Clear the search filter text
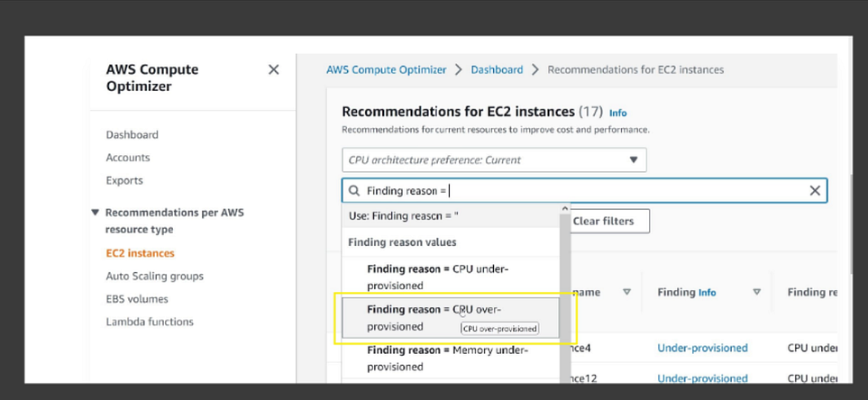The height and width of the screenshot is (400, 868). pyautogui.click(x=815, y=190)
